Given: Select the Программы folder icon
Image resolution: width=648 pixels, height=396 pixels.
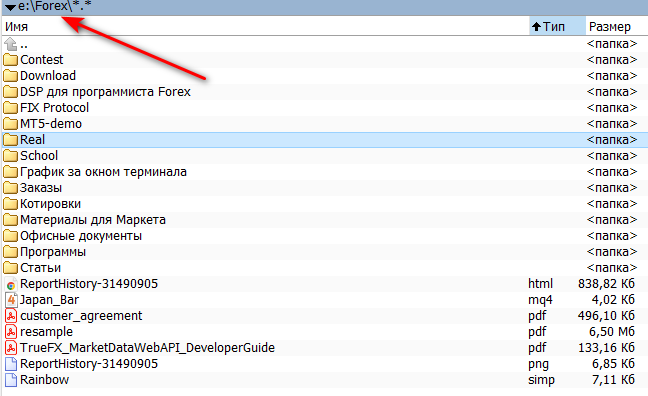Looking at the screenshot, I should [11, 252].
